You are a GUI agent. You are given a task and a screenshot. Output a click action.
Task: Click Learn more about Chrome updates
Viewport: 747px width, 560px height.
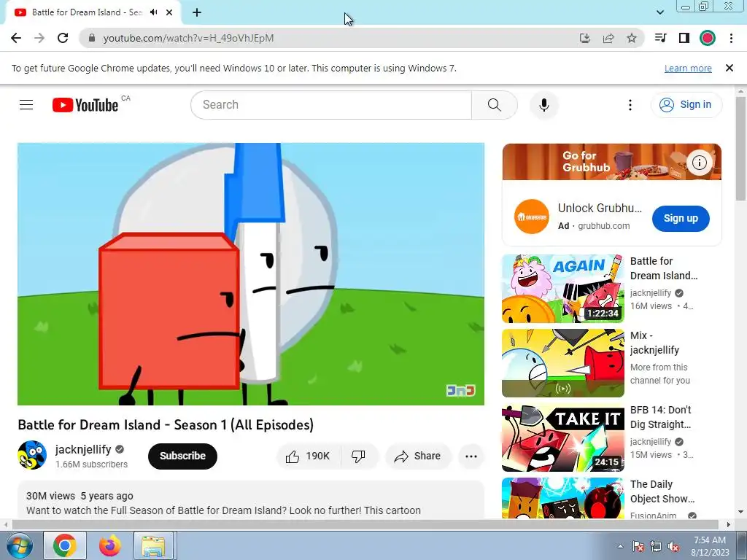coord(688,68)
